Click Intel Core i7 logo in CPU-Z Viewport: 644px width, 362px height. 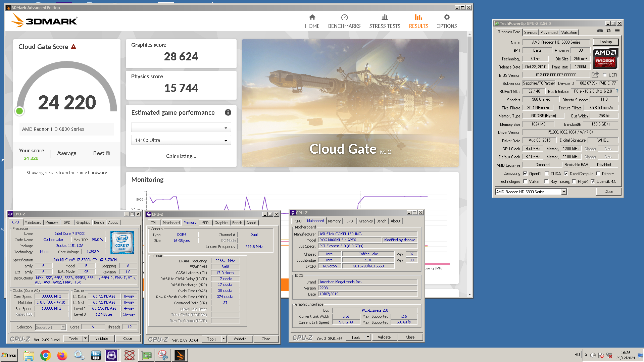coord(122,242)
